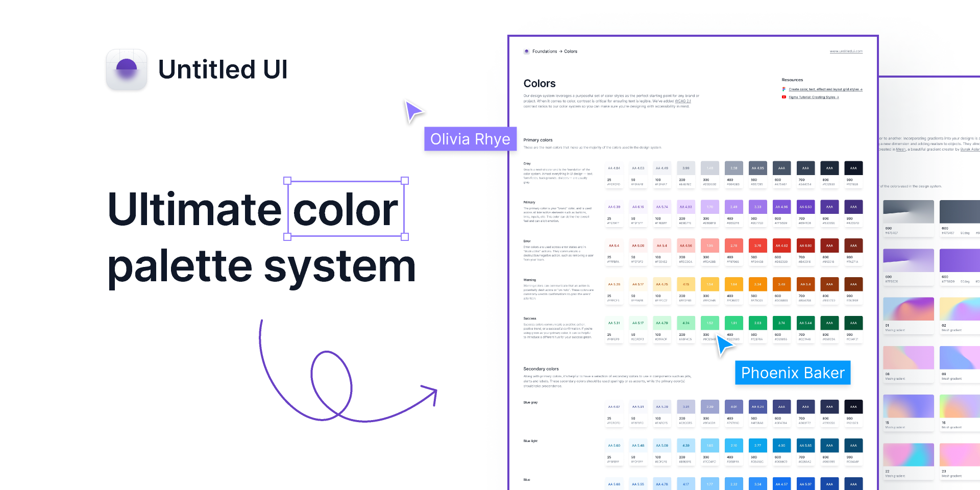Screen dimensions: 980x490
Task: Click the Figma icon under Resources
Action: coord(784,89)
